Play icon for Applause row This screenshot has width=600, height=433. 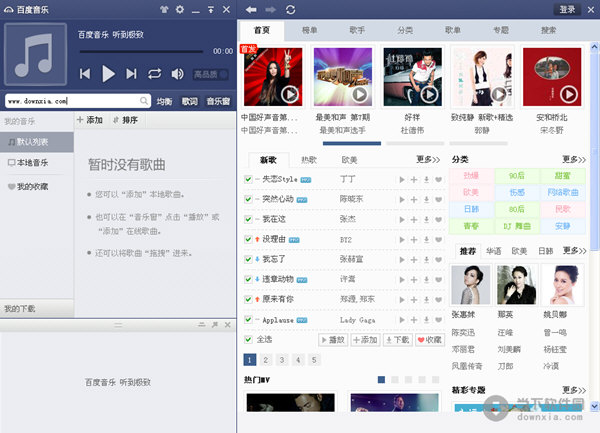pos(402,320)
